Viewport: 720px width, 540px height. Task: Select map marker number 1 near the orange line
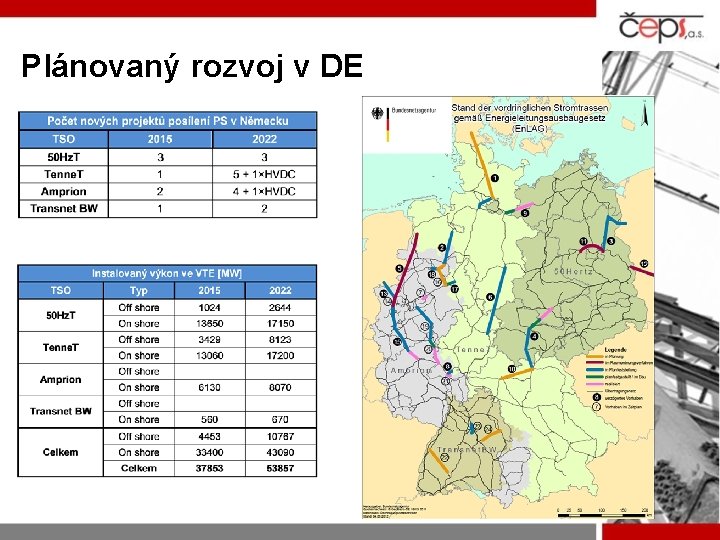pyautogui.click(x=495, y=178)
